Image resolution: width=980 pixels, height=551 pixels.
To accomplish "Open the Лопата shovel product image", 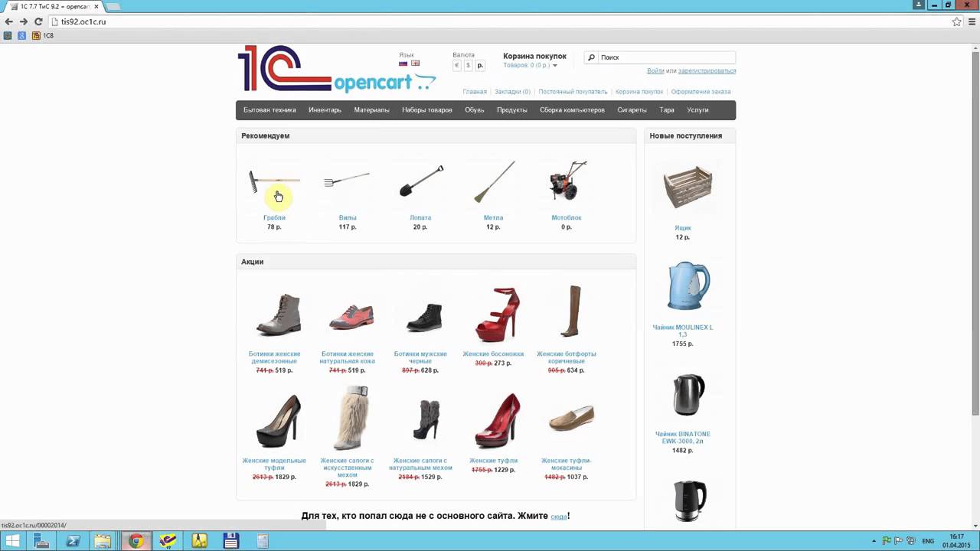I will click(x=420, y=183).
